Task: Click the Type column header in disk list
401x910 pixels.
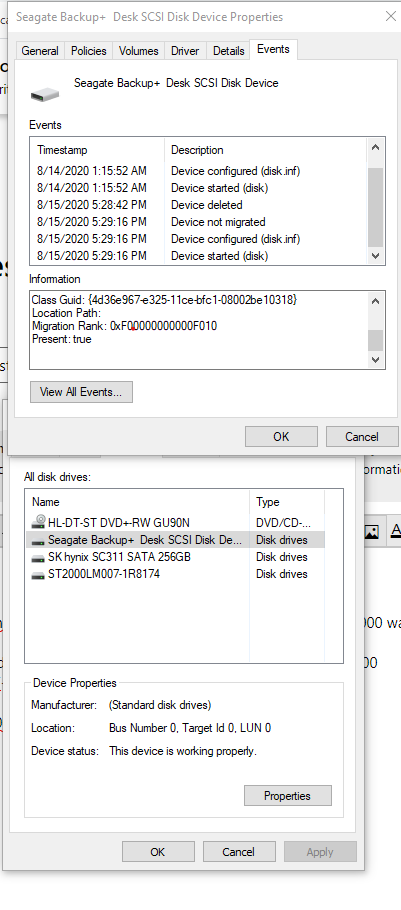Action: coord(287,502)
